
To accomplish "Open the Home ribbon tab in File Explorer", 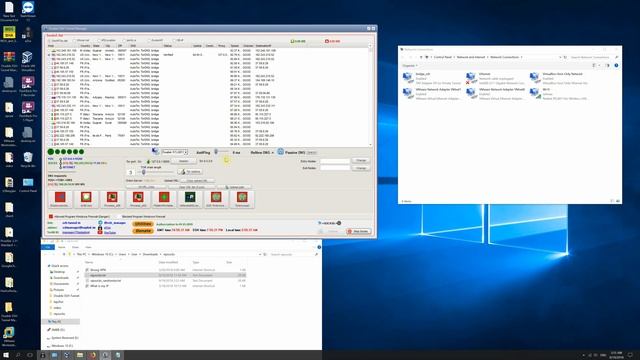I will 62,247.
